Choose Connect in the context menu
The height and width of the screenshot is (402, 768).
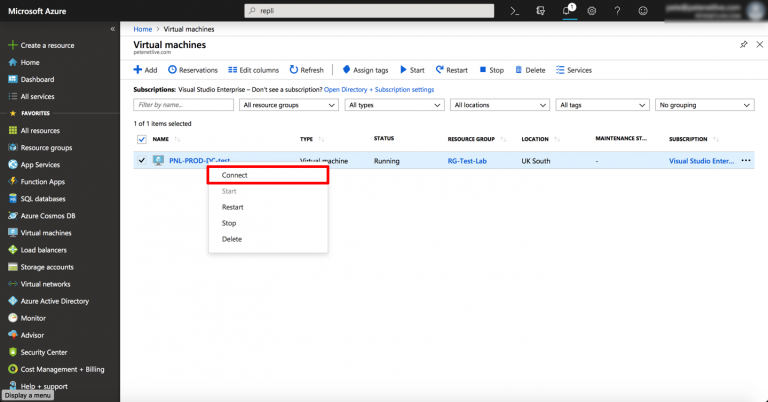tap(268, 175)
